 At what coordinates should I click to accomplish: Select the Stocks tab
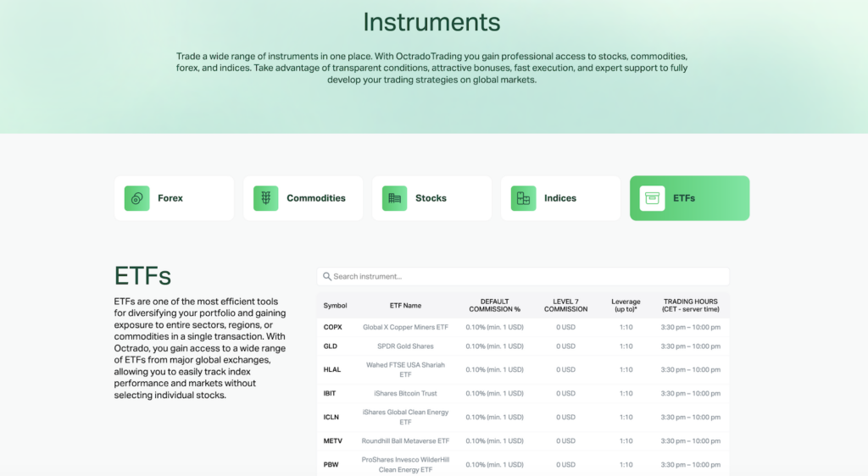click(x=431, y=198)
